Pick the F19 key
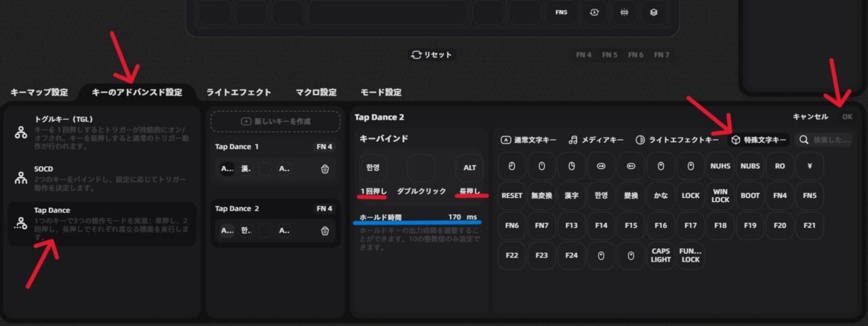 [750, 225]
